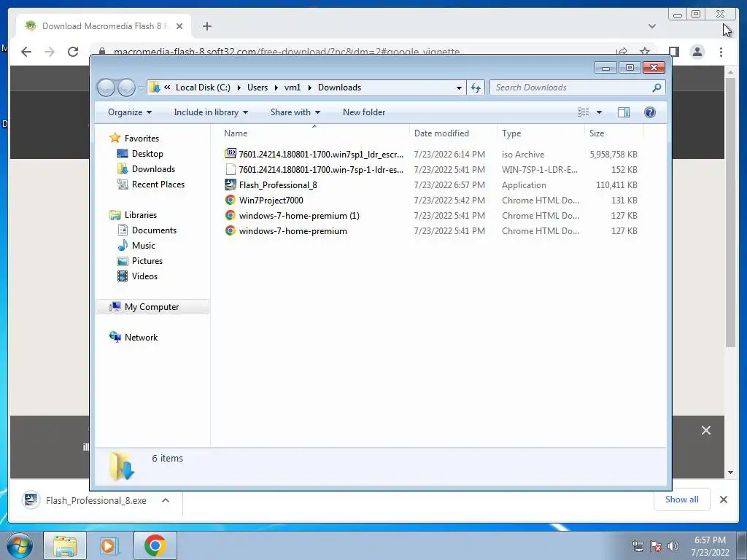The height and width of the screenshot is (560, 747).
Task: Select the Flash_Professional_8 application icon
Action: [231, 184]
